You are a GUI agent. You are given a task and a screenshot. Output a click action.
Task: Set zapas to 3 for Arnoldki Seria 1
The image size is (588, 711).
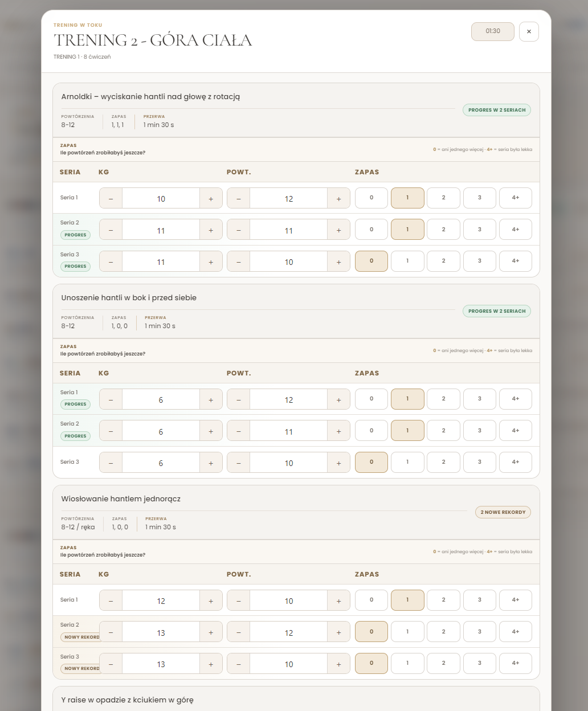pos(480,198)
